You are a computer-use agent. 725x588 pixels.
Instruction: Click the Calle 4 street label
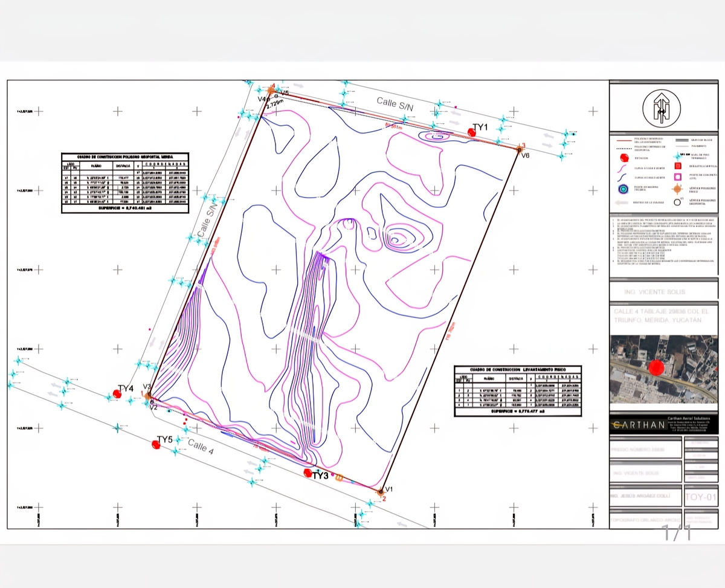click(x=200, y=447)
